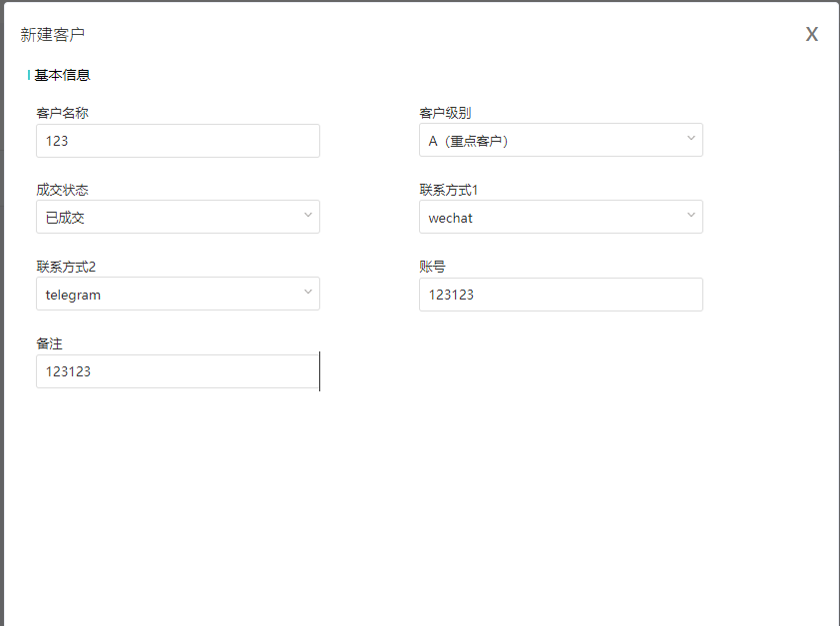The height and width of the screenshot is (626, 840).
Task: Close the 新建客户 dialog with X
Action: pyautogui.click(x=812, y=35)
